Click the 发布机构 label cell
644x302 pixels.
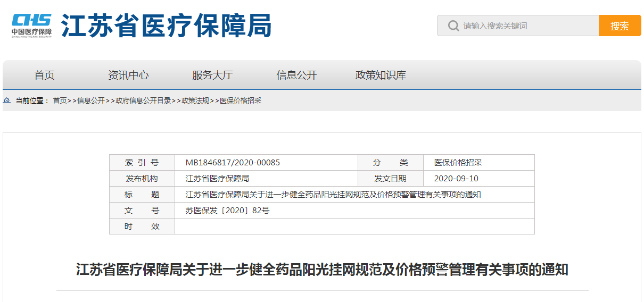[x=142, y=179]
